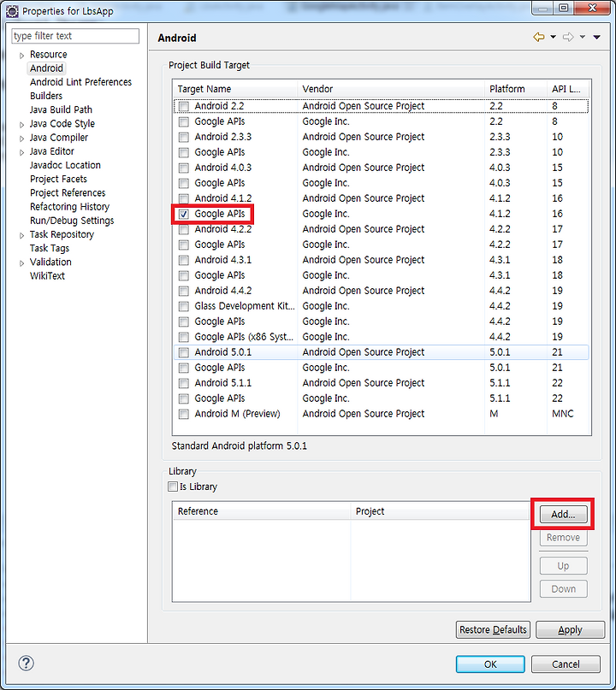Screen dimensions: 616x690
Task: Sort by API Level column header
Action: point(568,89)
